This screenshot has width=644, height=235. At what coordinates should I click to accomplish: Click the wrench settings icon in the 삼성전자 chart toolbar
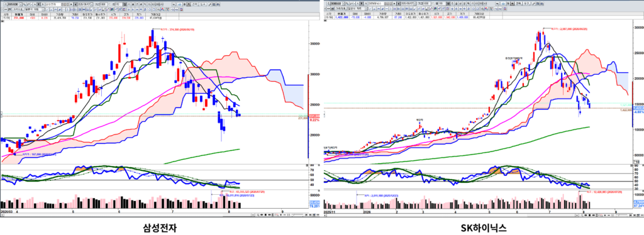pyautogui.click(x=210, y=4)
